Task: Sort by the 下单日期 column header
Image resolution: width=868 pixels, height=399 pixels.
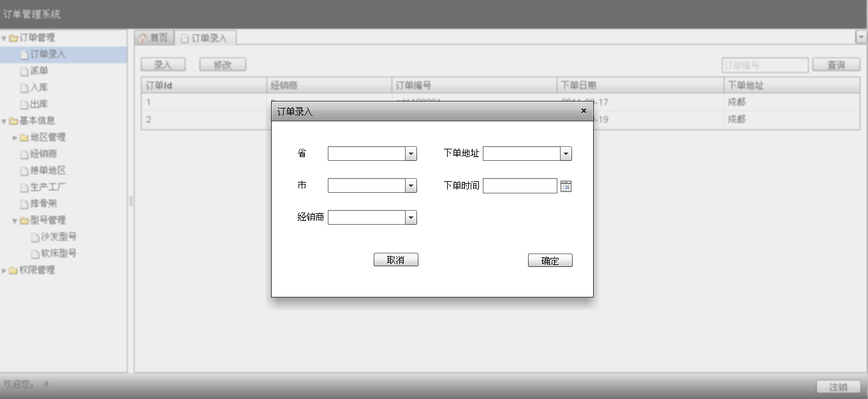Action: click(640, 85)
